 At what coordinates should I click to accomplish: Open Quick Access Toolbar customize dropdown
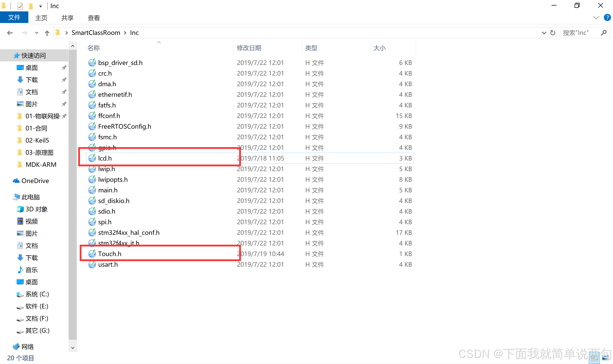(x=40, y=6)
